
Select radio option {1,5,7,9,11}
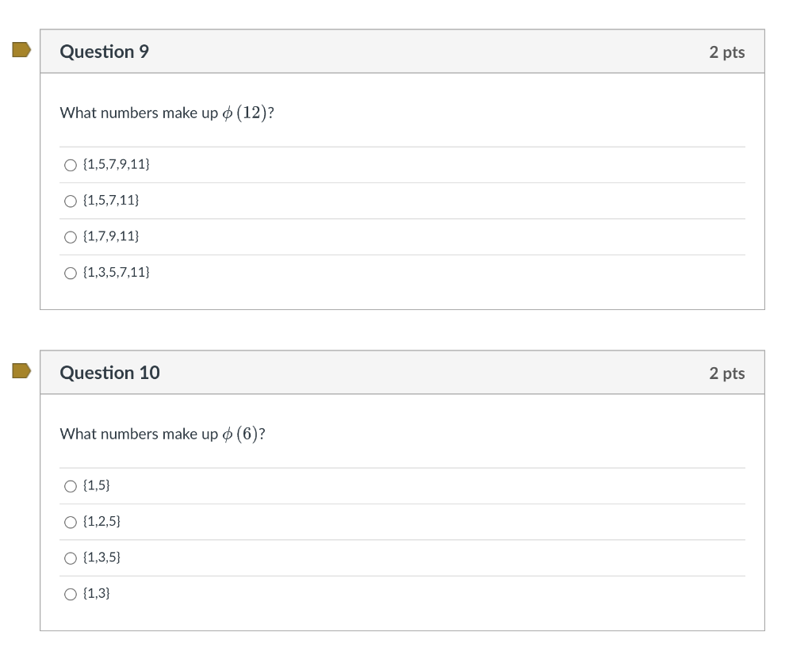pyautogui.click(x=71, y=165)
